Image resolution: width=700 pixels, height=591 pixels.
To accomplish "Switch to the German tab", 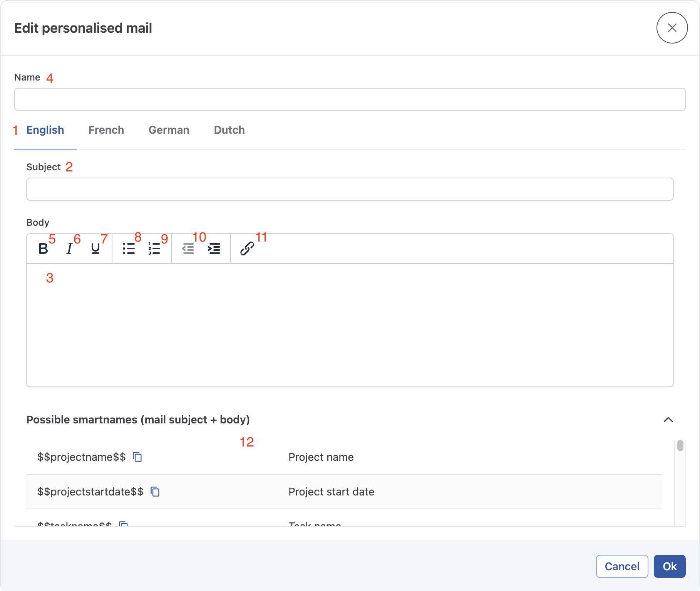I will click(169, 130).
